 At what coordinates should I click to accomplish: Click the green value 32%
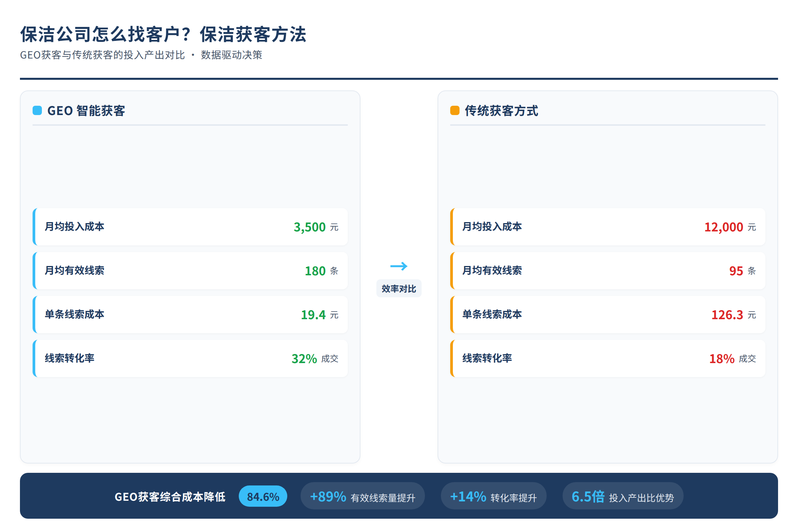304,359
